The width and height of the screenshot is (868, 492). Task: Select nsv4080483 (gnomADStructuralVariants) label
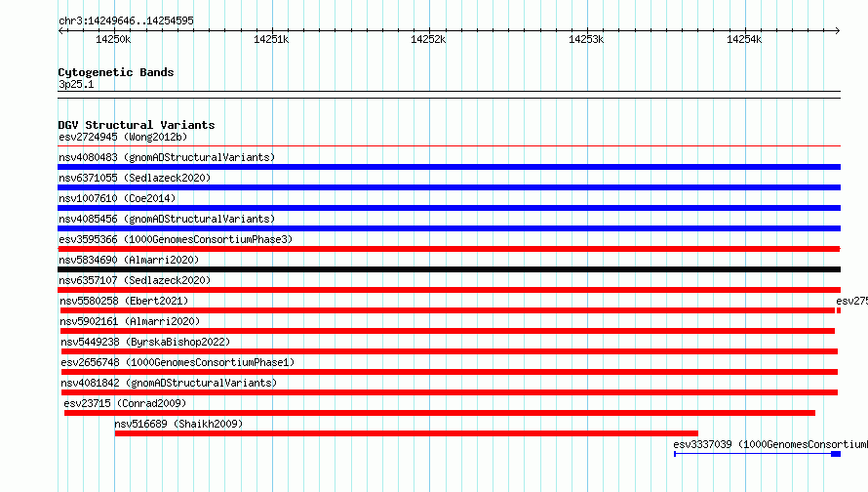(167, 157)
